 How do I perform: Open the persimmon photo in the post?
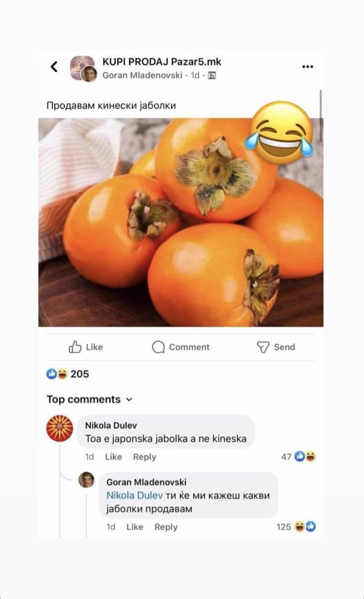(x=181, y=222)
